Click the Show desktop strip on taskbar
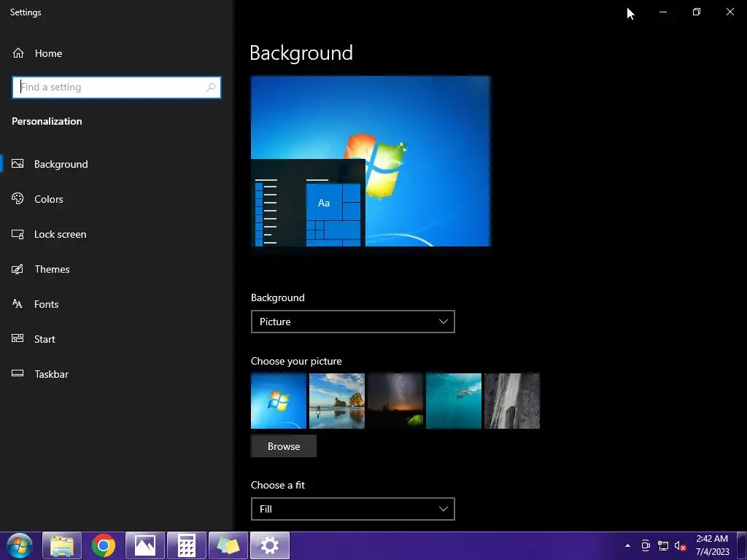Screen dimensions: 747x560 (742, 545)
